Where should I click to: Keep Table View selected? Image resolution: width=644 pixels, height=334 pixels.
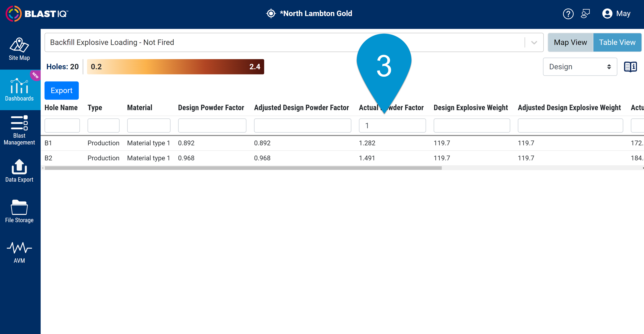coord(617,42)
